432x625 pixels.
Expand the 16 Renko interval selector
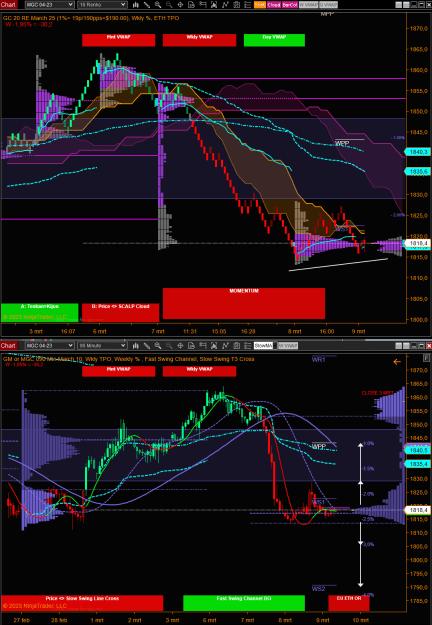(102, 5)
